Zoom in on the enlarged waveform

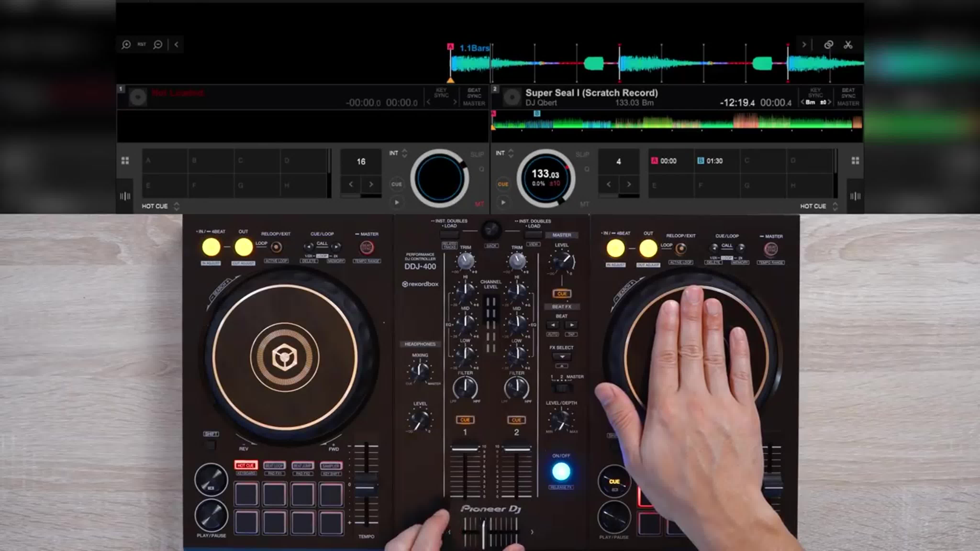tap(126, 45)
